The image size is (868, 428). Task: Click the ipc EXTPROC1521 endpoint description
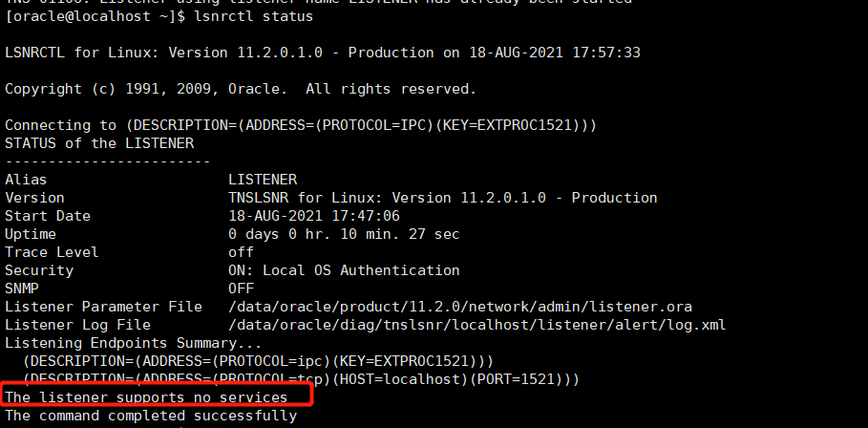(258, 360)
